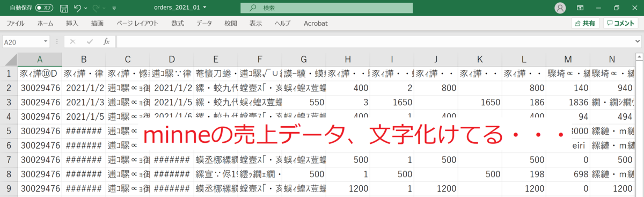Screen dimensions: 644x197
Task: Click the コメント (Comments) button
Action: point(620,24)
